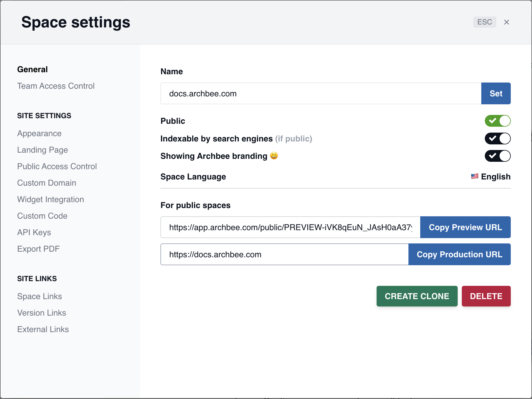Click the Indexable by search engines label

(x=216, y=139)
